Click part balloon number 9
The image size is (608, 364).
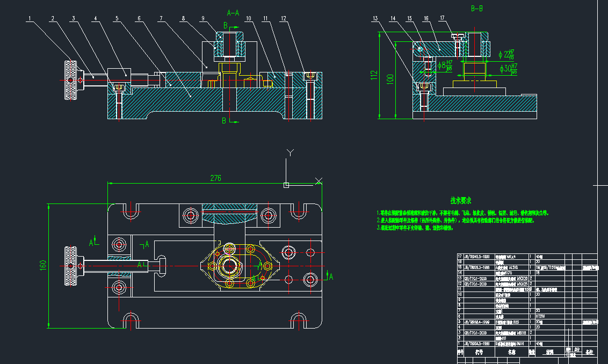point(203,18)
